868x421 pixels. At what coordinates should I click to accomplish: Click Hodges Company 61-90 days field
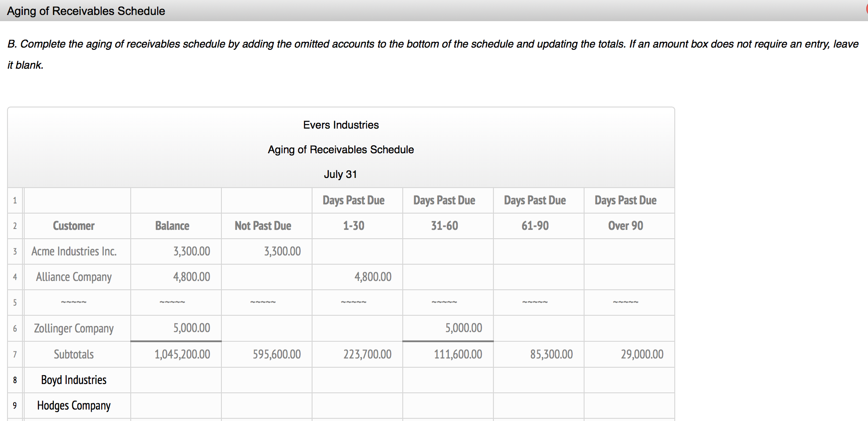[539, 406]
